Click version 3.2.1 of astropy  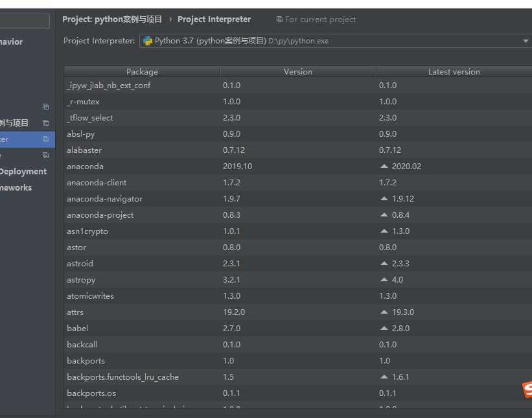231,280
